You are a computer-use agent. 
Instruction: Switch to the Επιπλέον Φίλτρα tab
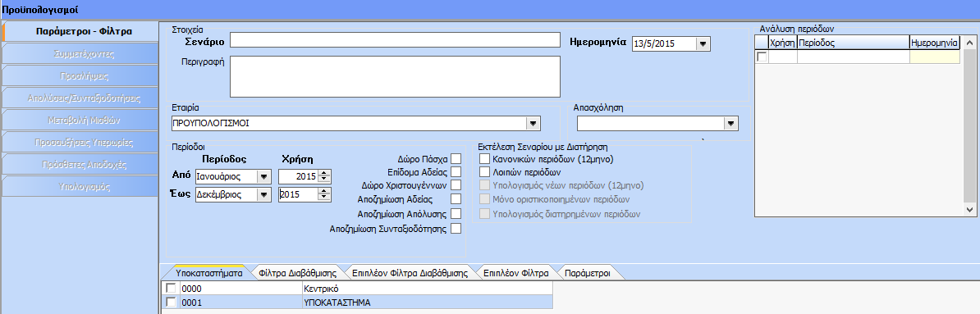coord(515,273)
